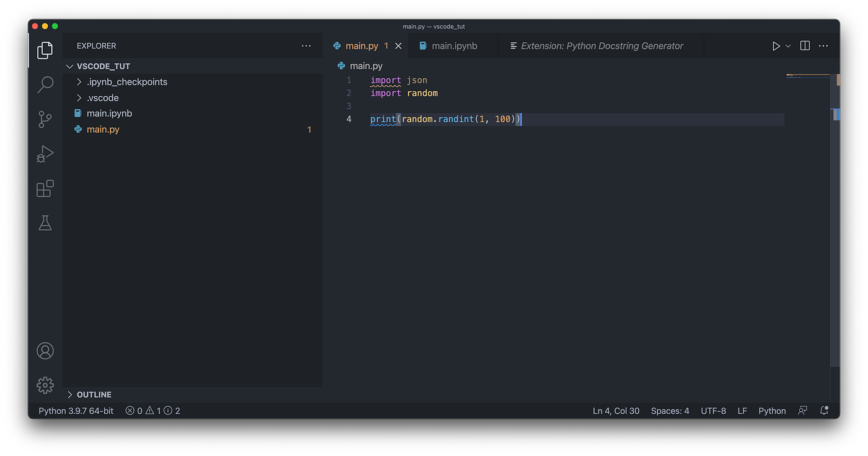Viewport: 868px width, 456px height.
Task: Open editor more actions ellipsis menu
Action: click(x=823, y=45)
